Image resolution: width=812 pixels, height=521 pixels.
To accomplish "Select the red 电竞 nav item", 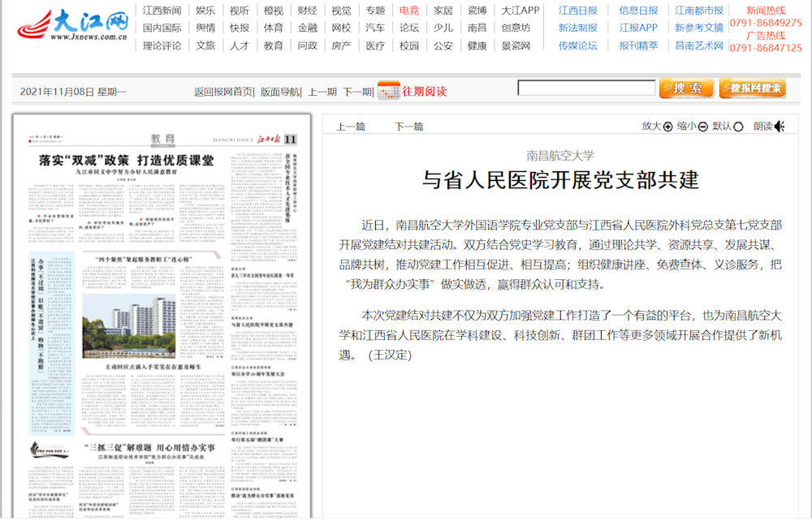I will [x=409, y=11].
